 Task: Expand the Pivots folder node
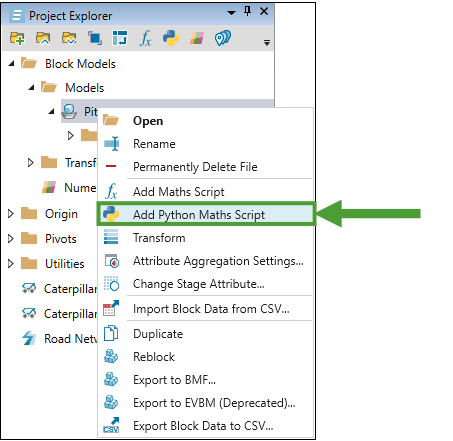[11, 239]
